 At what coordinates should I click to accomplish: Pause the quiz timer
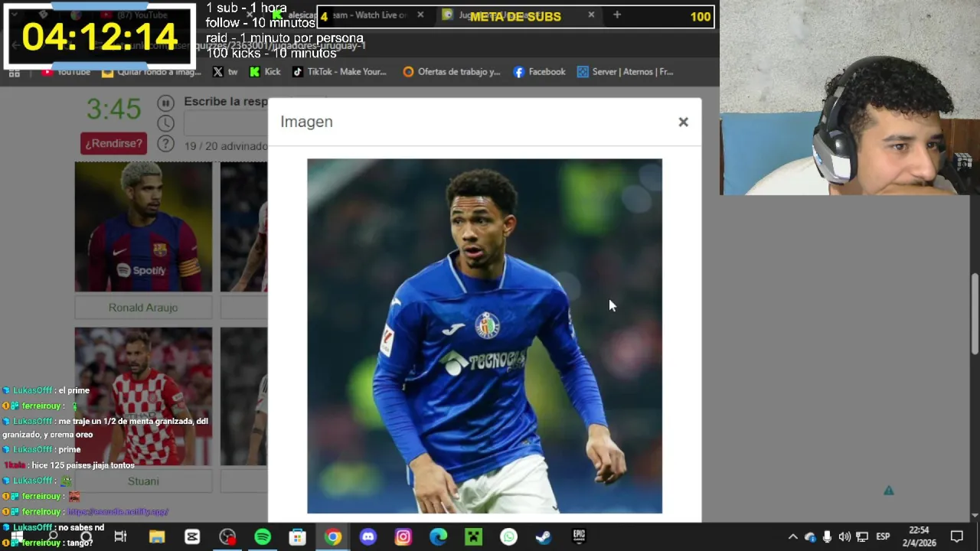coord(165,103)
